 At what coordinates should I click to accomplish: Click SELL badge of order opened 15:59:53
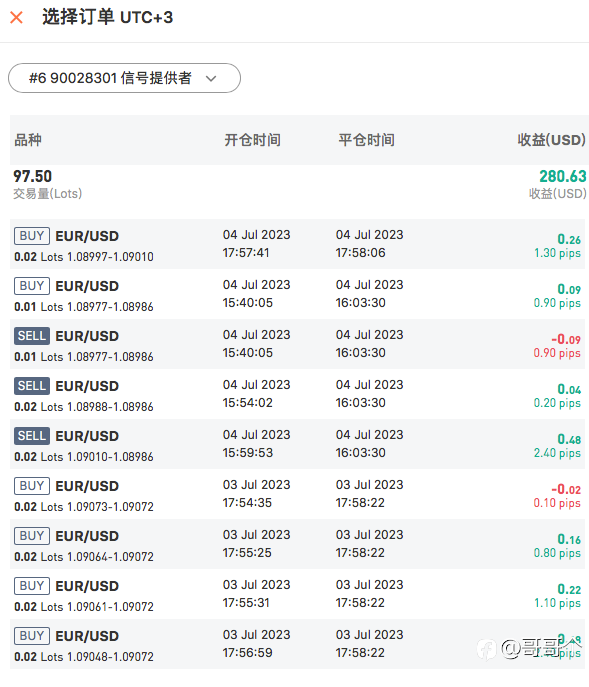(32, 436)
